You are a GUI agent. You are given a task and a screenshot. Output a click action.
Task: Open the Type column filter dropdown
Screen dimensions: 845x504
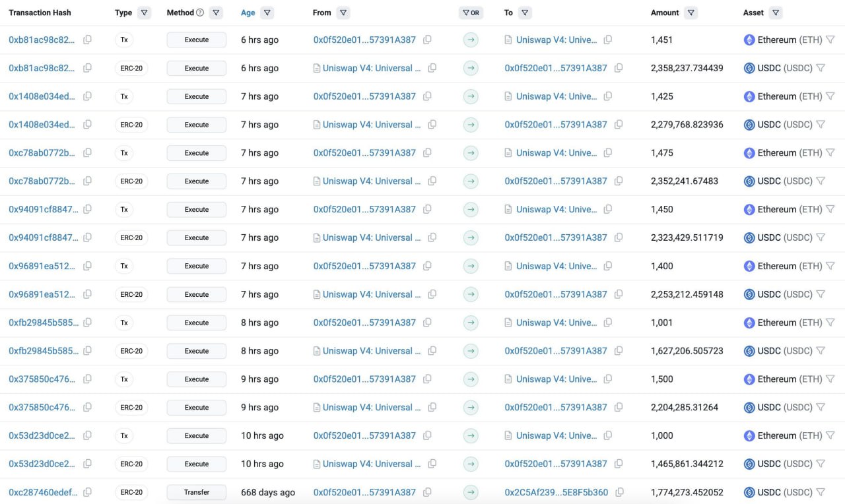(x=145, y=13)
